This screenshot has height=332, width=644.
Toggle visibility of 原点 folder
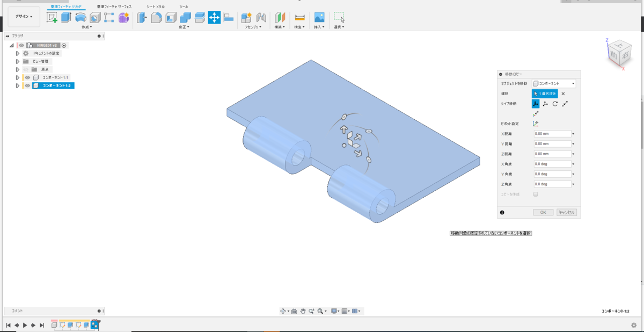25,69
